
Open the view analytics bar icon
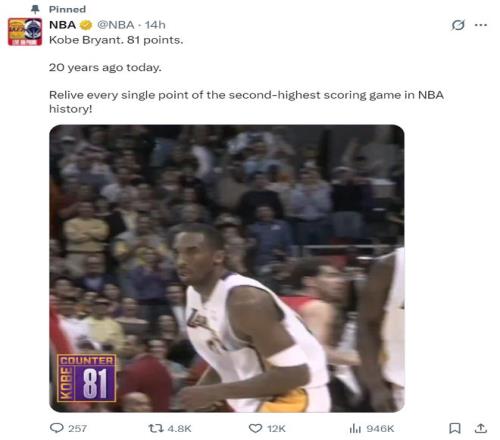[x=355, y=428]
